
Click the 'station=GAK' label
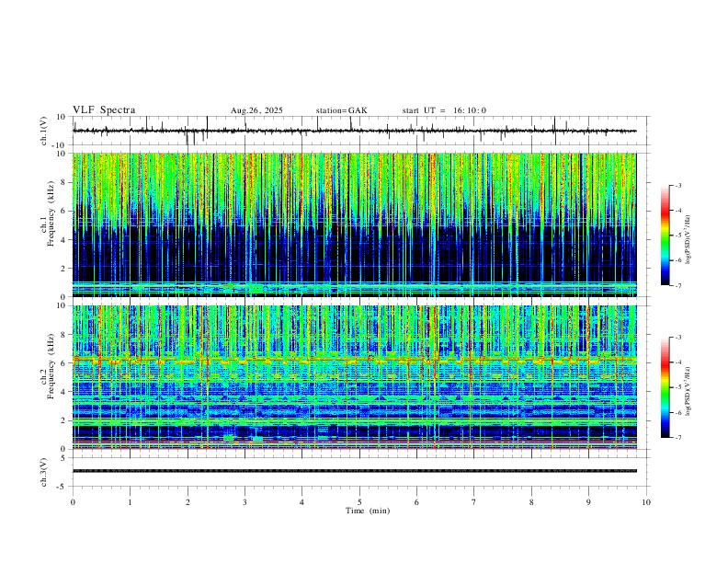point(341,110)
